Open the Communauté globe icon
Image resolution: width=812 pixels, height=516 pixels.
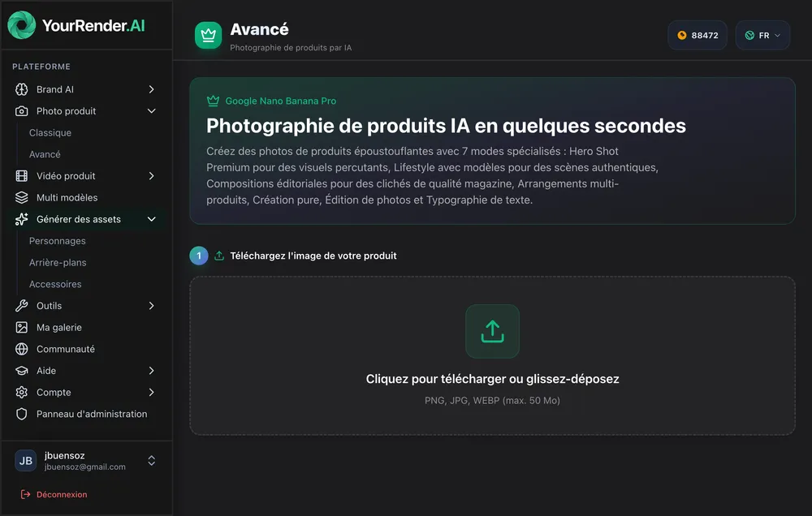(x=19, y=349)
